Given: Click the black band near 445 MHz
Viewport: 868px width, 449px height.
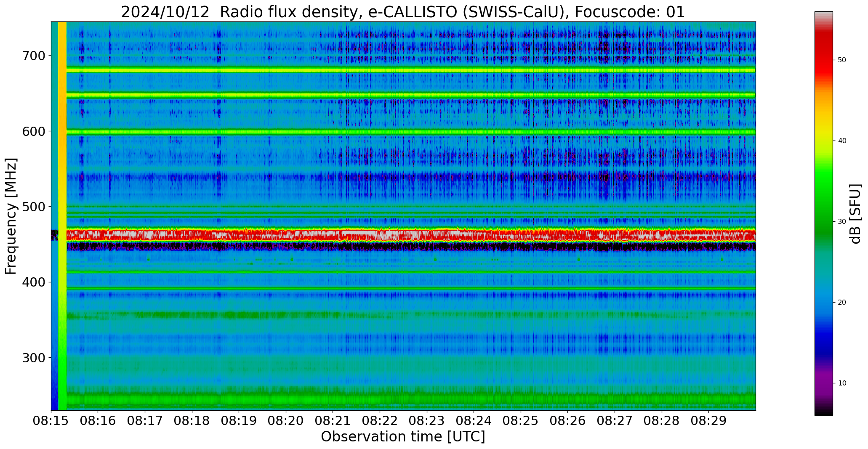Looking at the screenshot, I should pos(411,247).
